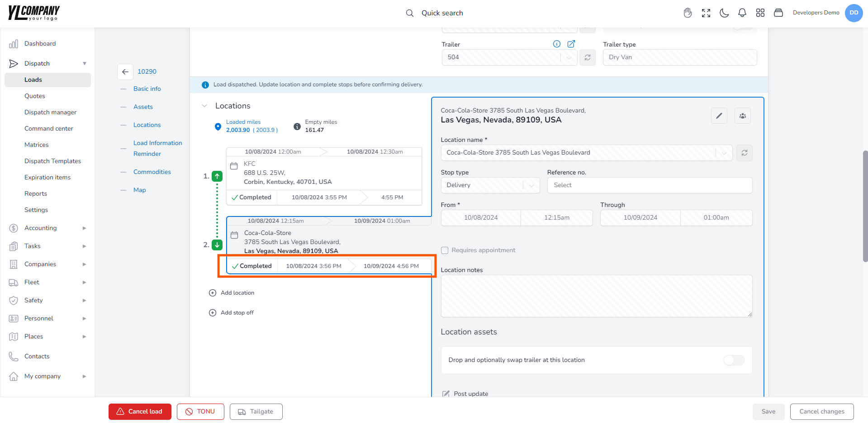Open Trailer in new window icon
The image size is (868, 423).
click(x=571, y=44)
